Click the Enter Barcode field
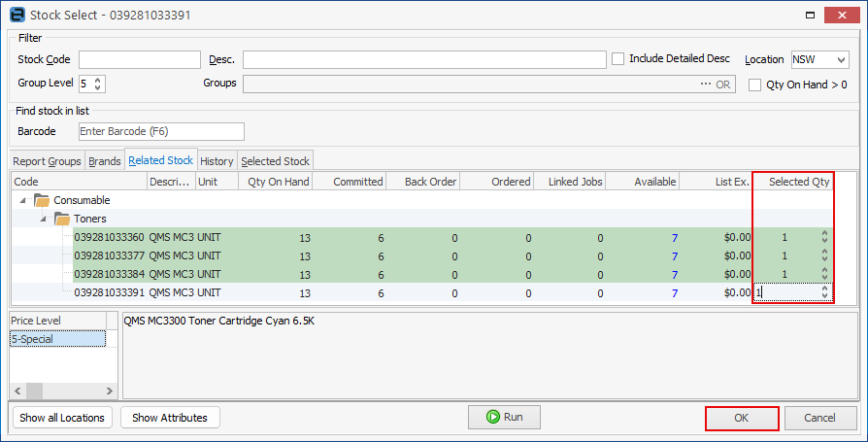 point(161,131)
